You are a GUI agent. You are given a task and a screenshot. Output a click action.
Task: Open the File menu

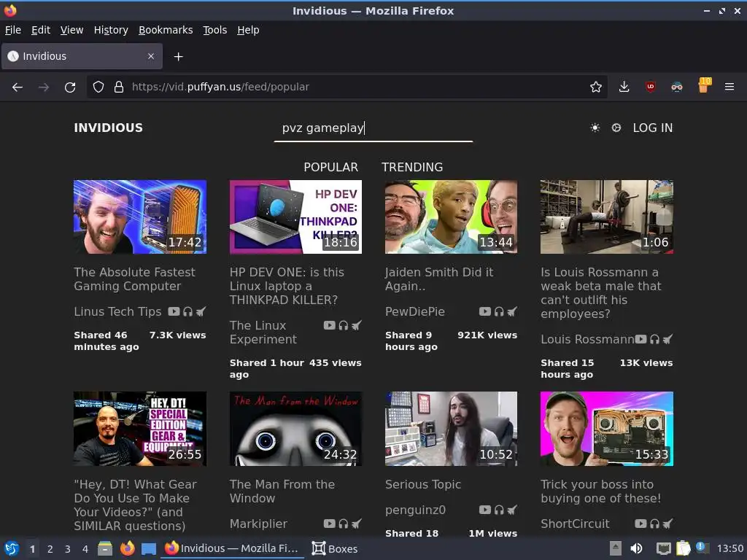pyautogui.click(x=13, y=30)
